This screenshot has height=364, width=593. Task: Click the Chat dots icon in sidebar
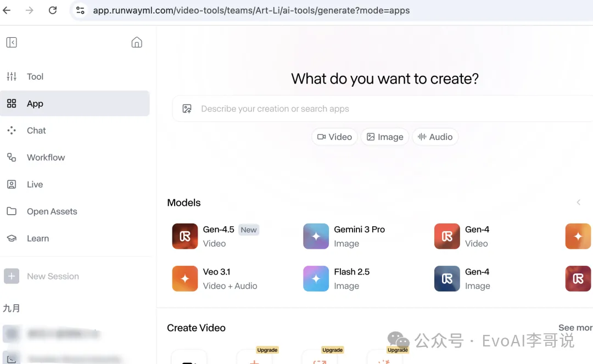12,131
